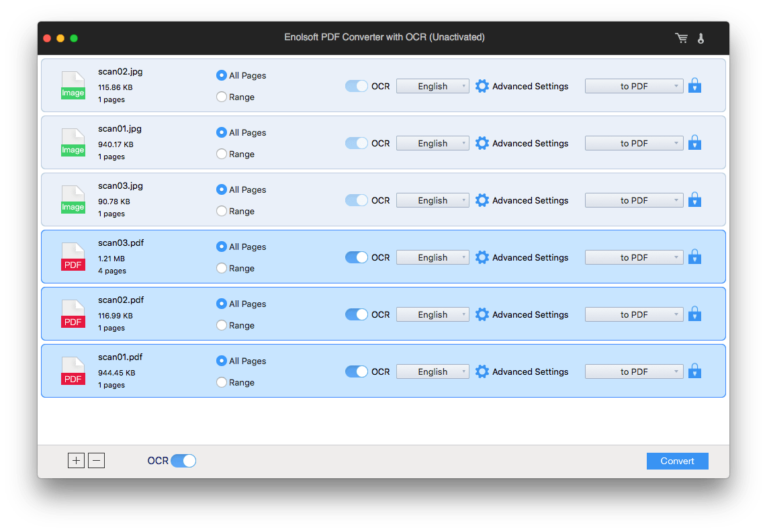Toggle OCR switch for scan02.jpg
767x532 pixels.
(356, 86)
